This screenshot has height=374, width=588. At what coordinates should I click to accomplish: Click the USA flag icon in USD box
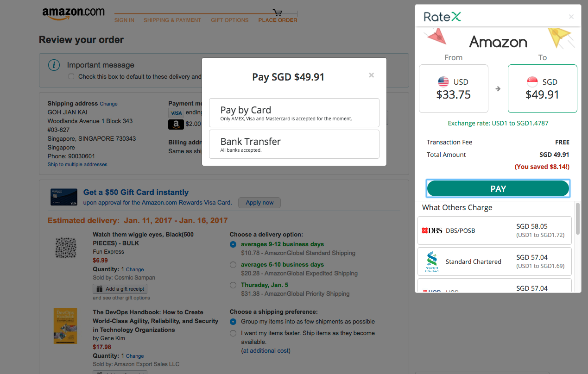pos(443,82)
